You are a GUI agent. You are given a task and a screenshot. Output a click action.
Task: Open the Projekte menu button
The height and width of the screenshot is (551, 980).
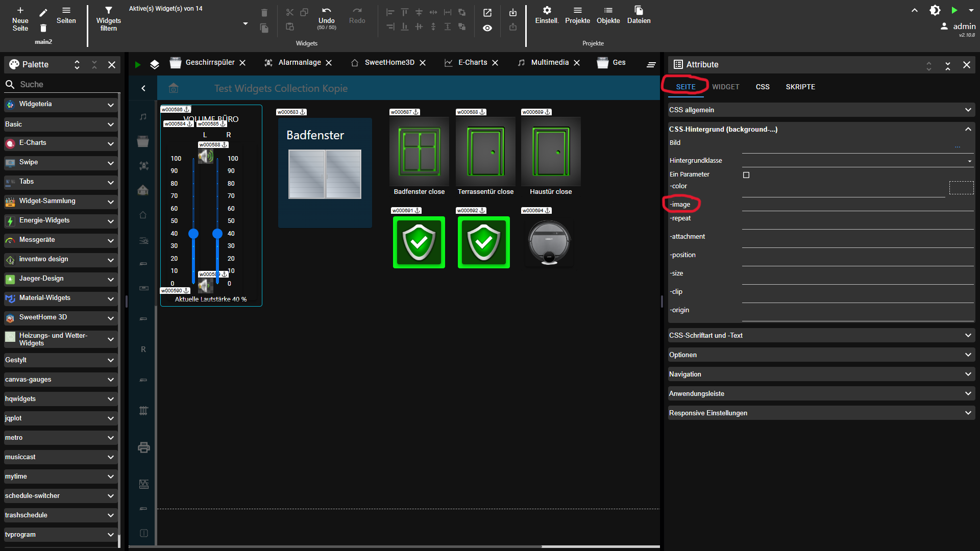click(x=577, y=15)
